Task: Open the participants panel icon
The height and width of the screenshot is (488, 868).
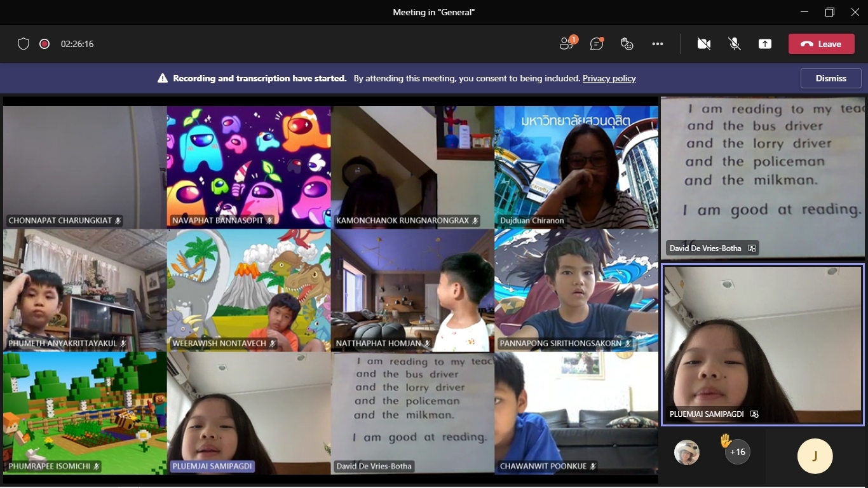Action: point(566,44)
